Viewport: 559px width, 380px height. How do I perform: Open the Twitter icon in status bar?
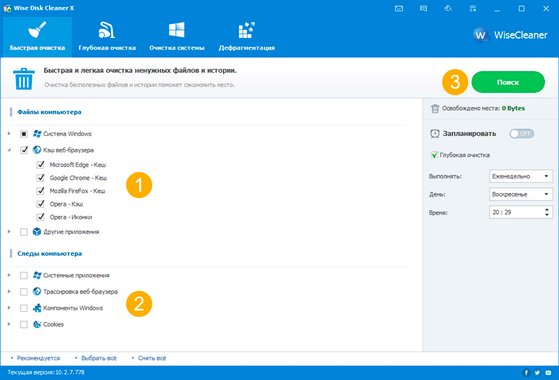tap(537, 373)
